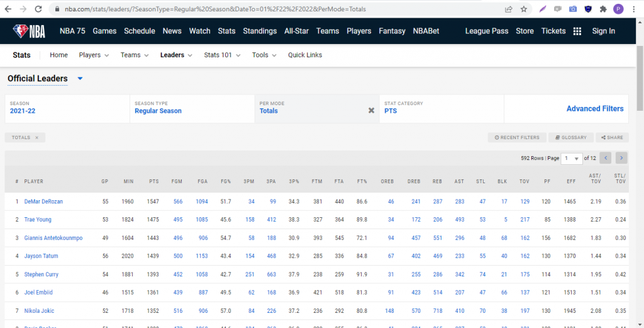644x328 pixels.
Task: Open Trae Young player link
Action: [x=38, y=220]
